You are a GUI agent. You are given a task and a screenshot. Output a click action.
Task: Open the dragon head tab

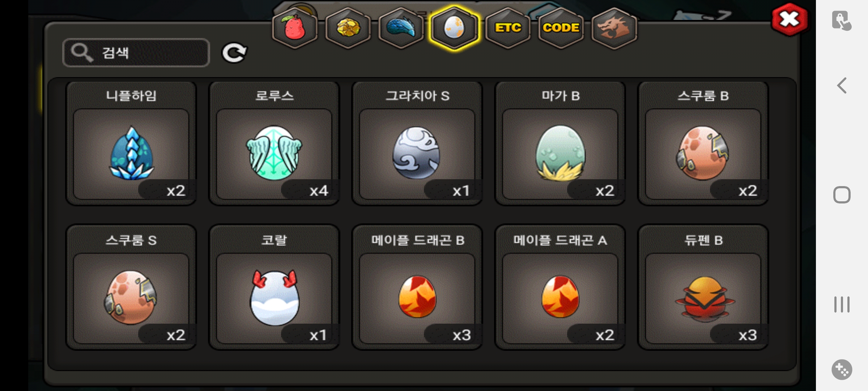[614, 28]
